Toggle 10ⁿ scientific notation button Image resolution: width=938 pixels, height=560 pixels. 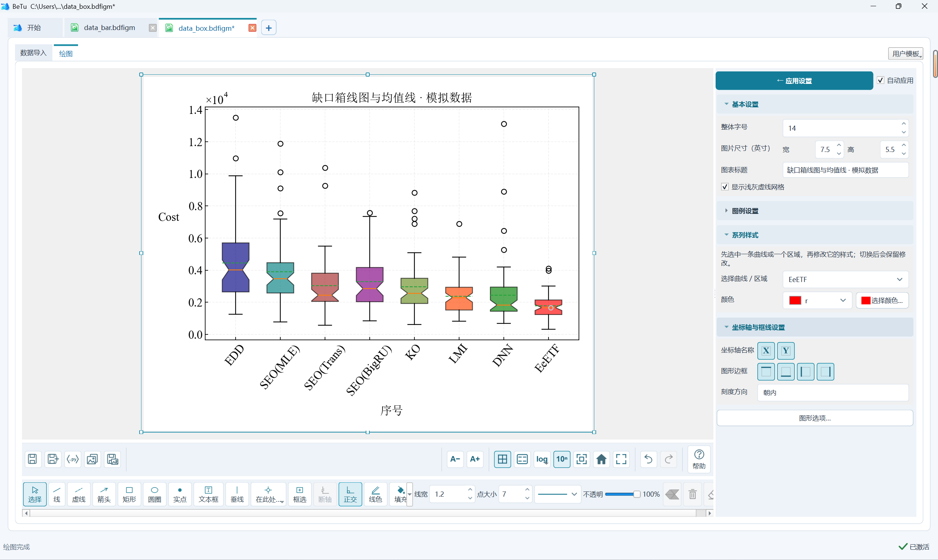pyautogui.click(x=562, y=459)
